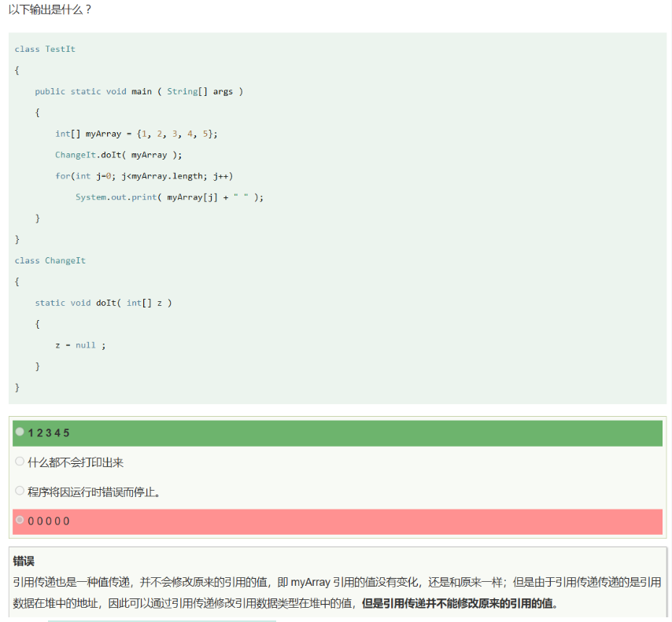Click the "class ChangeIt" declaration
Viewport: 672px width, 622px height.
[x=50, y=260]
